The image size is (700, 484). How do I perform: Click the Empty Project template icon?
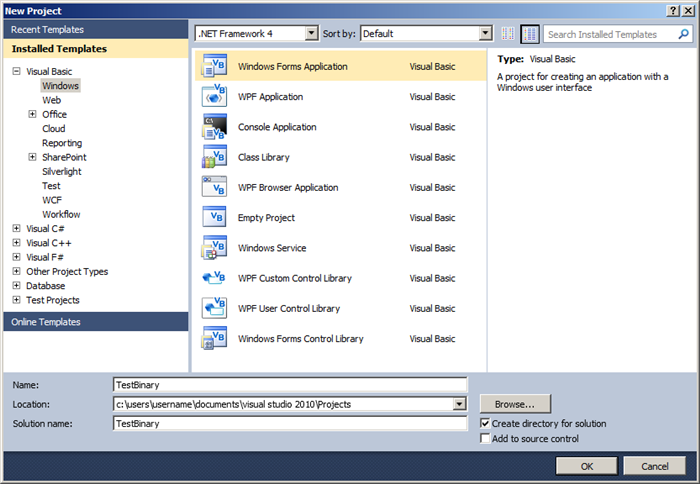(214, 217)
